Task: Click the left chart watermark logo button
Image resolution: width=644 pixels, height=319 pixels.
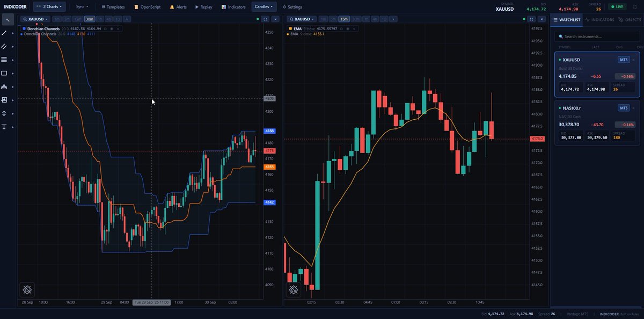Action: pyautogui.click(x=27, y=290)
